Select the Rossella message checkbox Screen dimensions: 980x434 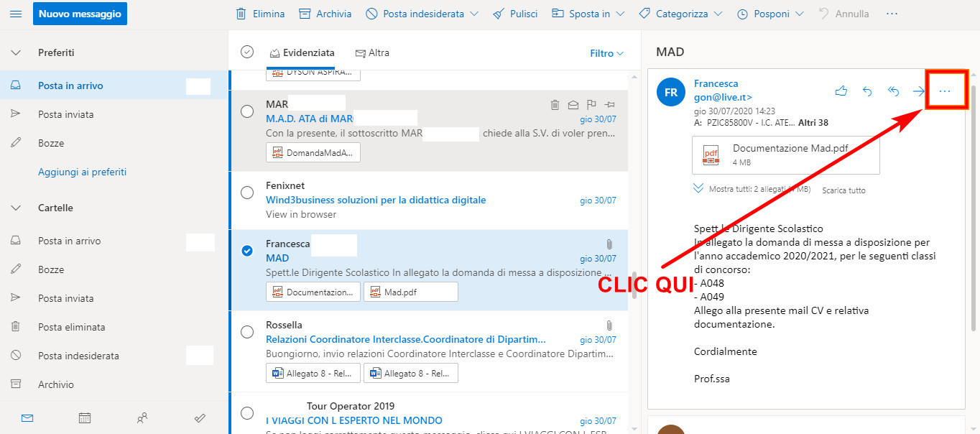coord(247,331)
